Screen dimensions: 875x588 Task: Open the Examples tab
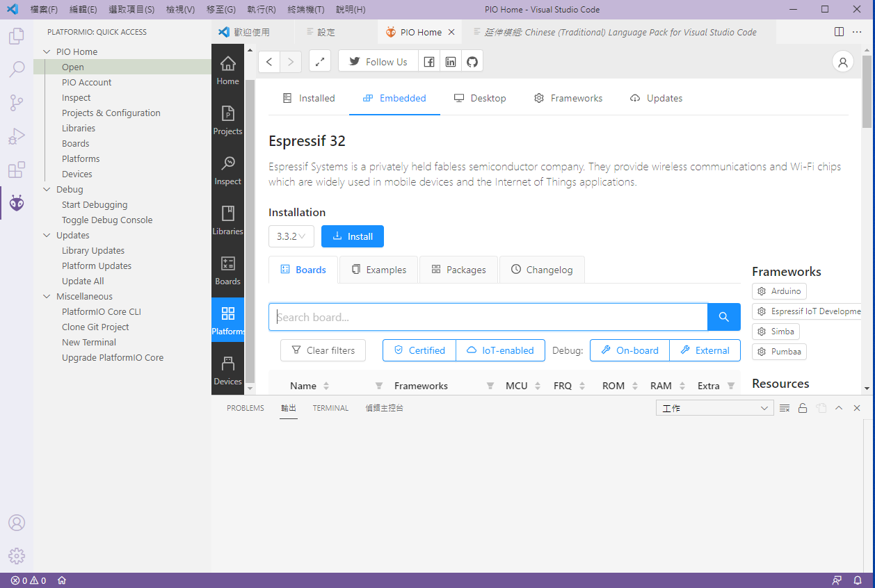coord(378,270)
